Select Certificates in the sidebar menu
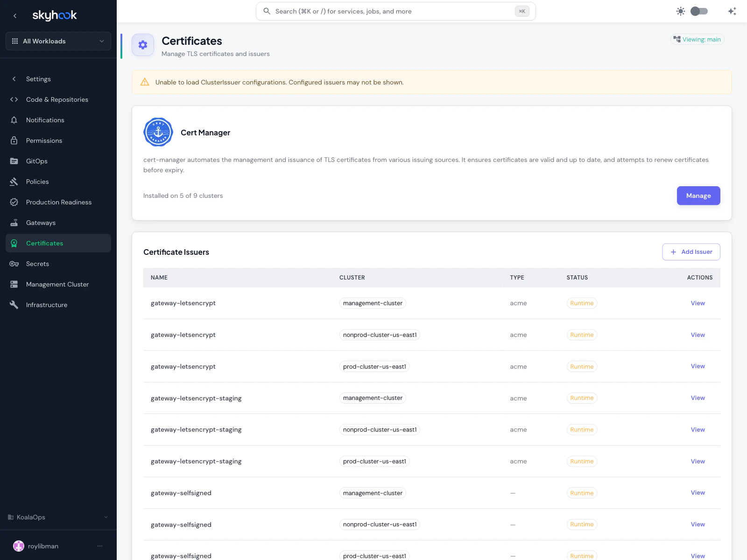Screen dimensions: 747x560 (x=44, y=243)
